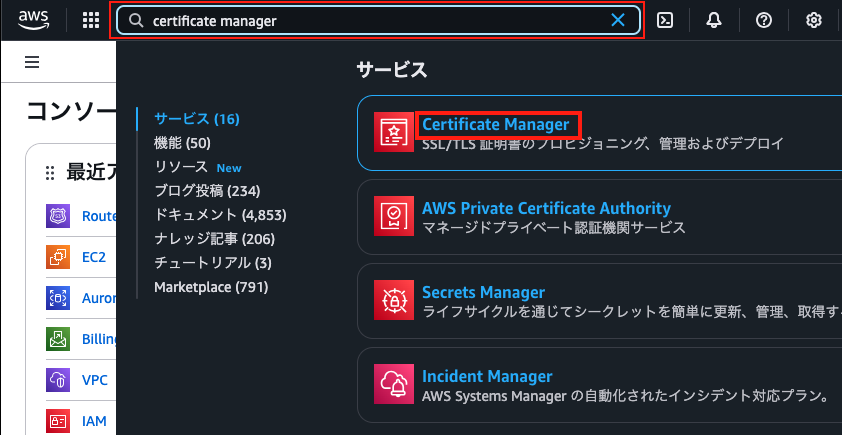Select the ブログ投稿 (234) category
The height and width of the screenshot is (435, 842).
207,191
